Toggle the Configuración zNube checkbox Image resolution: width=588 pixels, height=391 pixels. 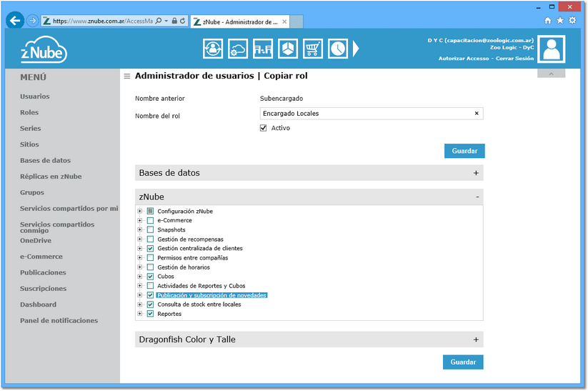[150, 211]
